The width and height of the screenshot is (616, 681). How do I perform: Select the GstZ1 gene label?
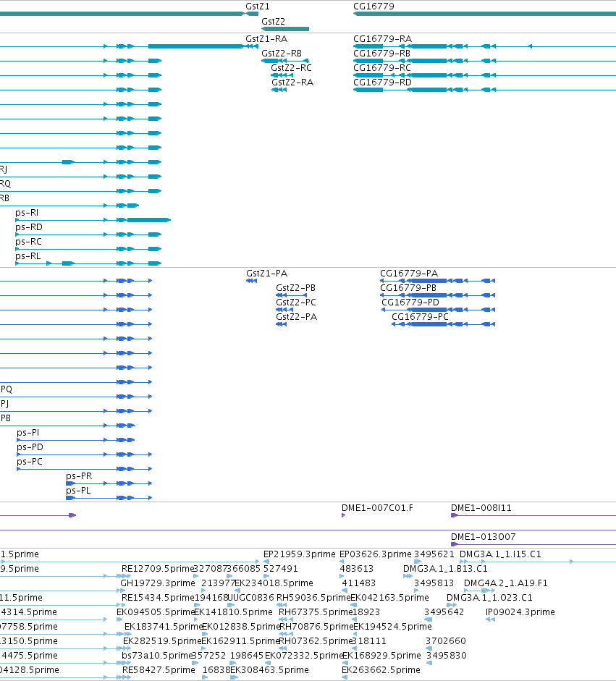click(258, 7)
